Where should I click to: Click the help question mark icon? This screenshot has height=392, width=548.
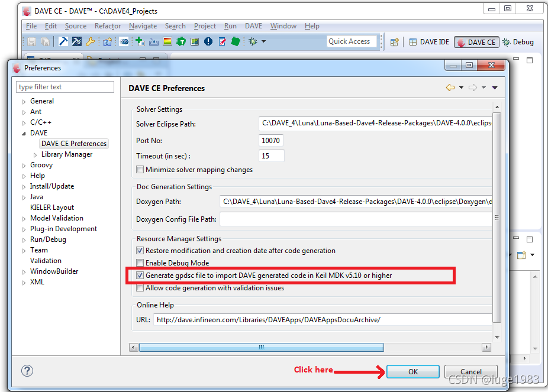[x=27, y=371]
